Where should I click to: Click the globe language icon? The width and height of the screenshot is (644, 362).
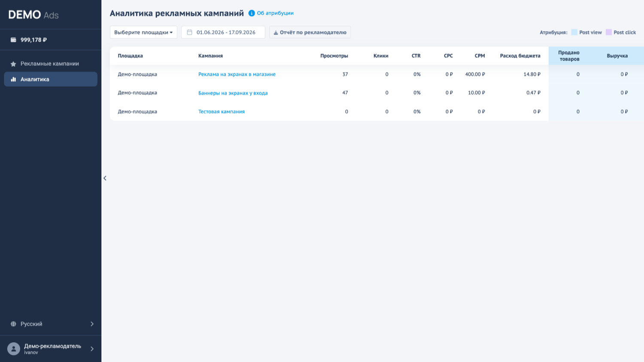tap(13, 324)
